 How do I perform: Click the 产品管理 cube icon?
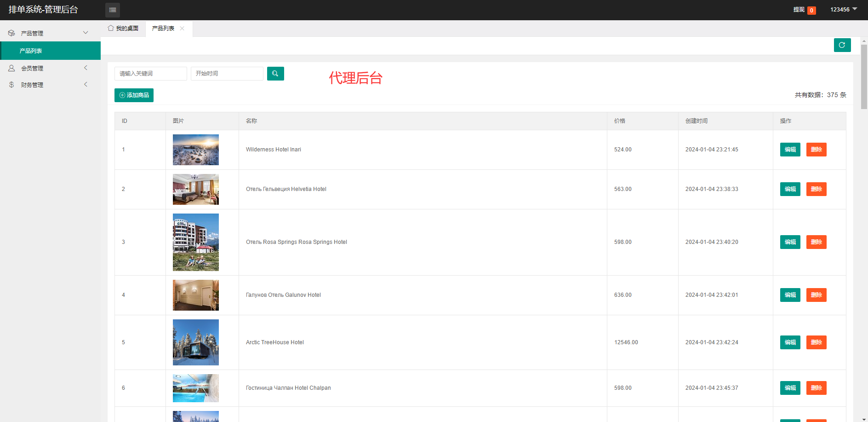tap(11, 33)
